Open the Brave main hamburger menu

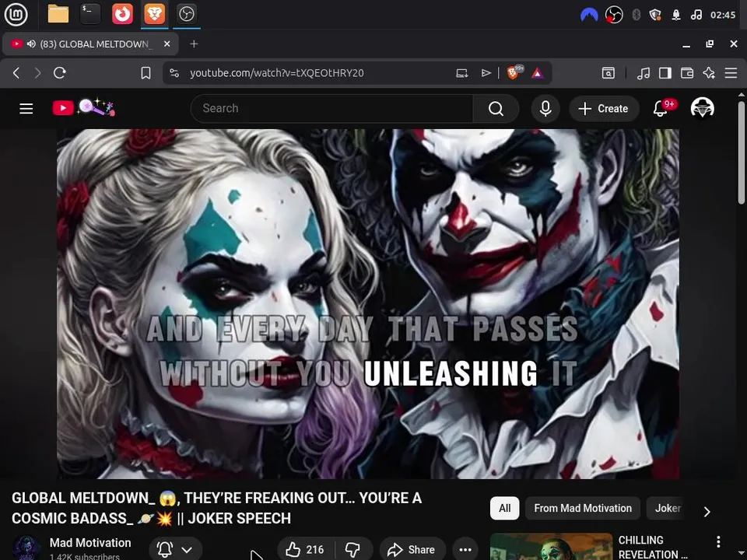731,73
